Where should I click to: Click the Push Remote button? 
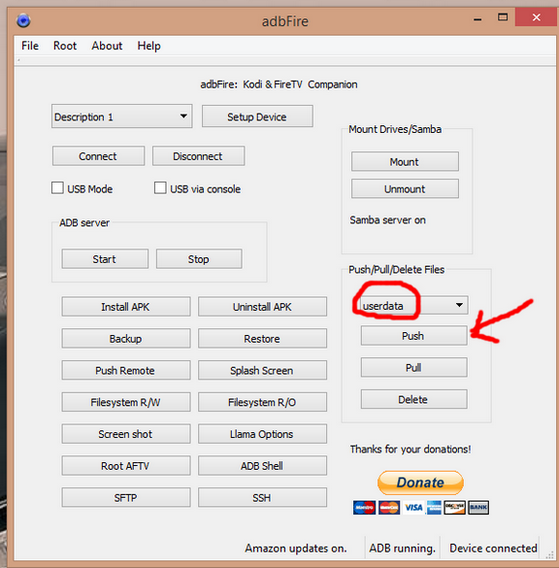click(x=126, y=370)
